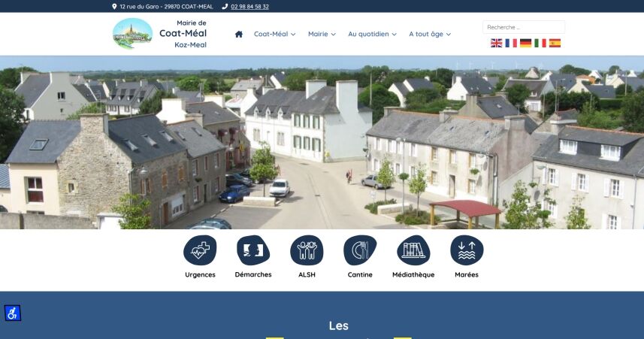Image resolution: width=644 pixels, height=339 pixels.
Task: Open the Marées tide icon
Action: (467, 250)
